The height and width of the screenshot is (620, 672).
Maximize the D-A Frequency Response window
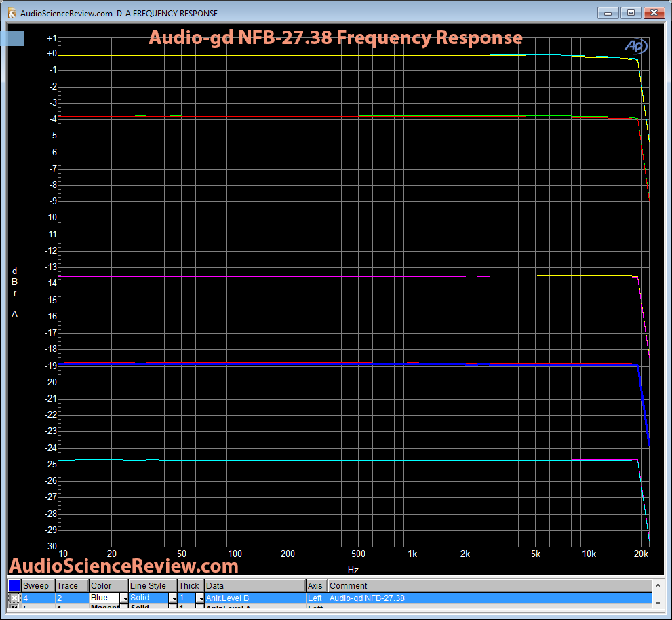point(631,13)
